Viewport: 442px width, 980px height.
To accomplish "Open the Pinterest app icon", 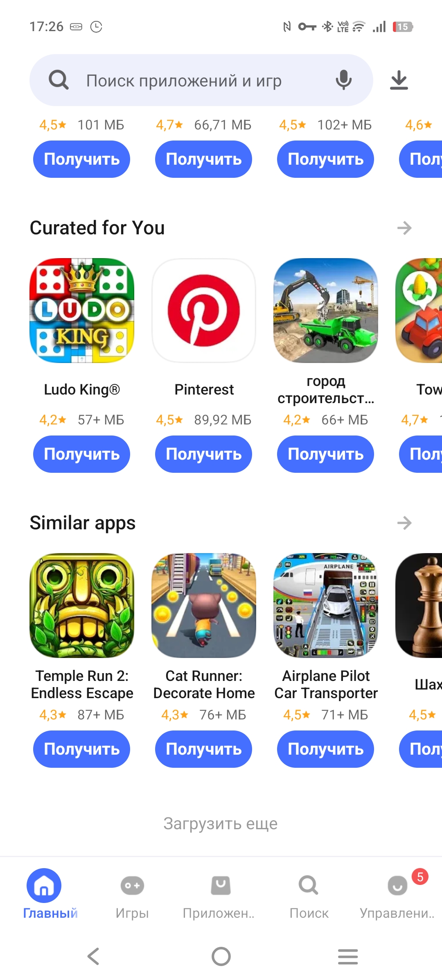I will 204,311.
